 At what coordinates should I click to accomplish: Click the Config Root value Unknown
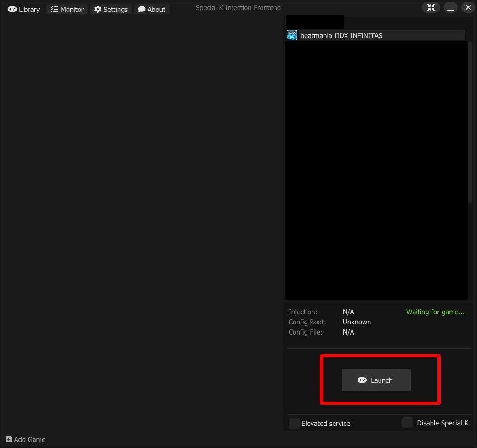[357, 322]
